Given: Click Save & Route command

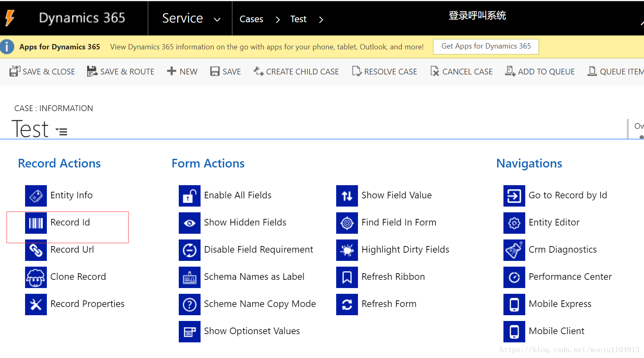Looking at the screenshot, I should [121, 72].
